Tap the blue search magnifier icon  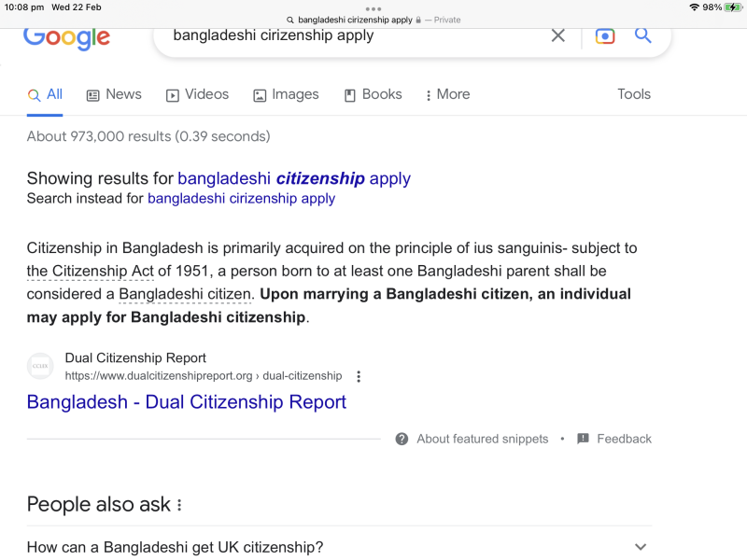[642, 35]
